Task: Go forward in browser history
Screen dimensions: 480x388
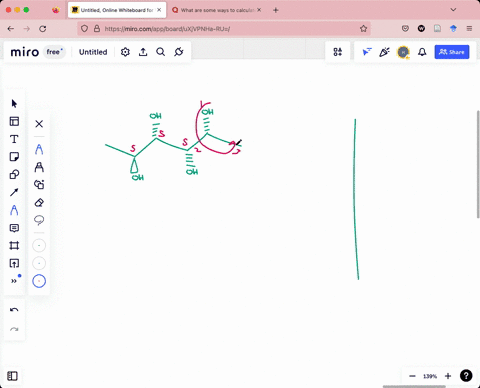Action: 27,29
